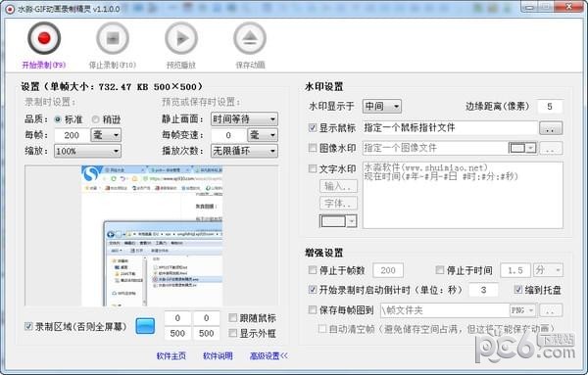The height and width of the screenshot is (375, 588).
Task: Click 停止于时间 1.5 field
Action: [x=515, y=270]
